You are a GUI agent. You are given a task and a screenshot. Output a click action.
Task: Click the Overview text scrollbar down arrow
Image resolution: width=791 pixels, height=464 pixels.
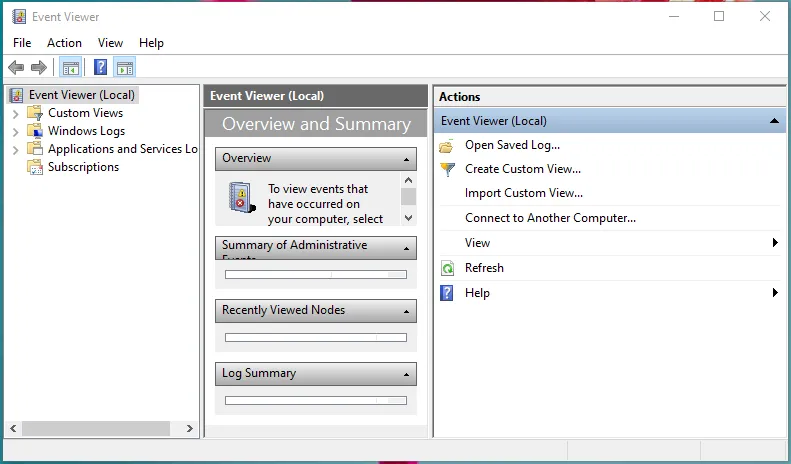[x=409, y=218]
